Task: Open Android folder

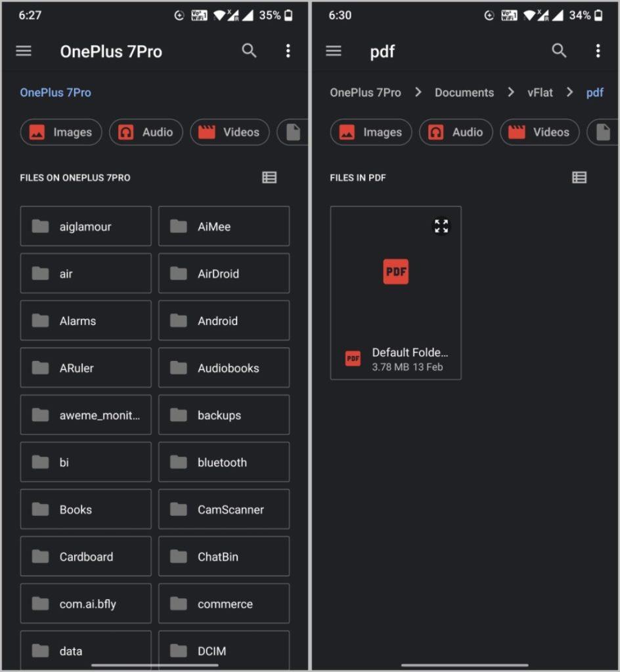Action: pos(224,320)
